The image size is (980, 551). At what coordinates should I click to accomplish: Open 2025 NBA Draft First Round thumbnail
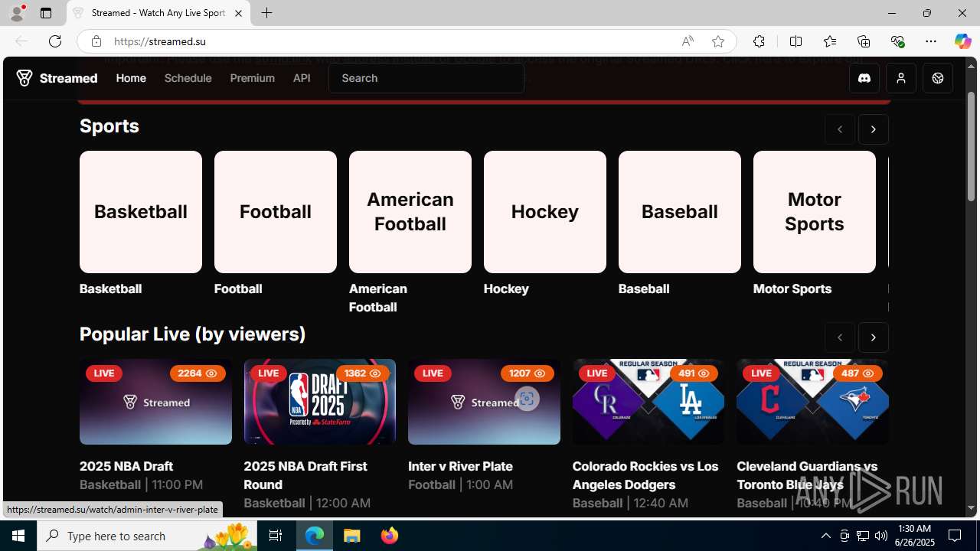[x=320, y=402]
